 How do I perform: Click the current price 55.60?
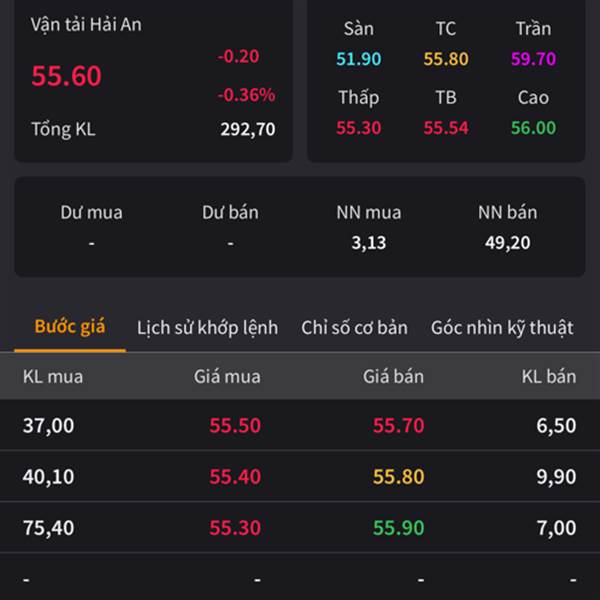pyautogui.click(x=67, y=76)
